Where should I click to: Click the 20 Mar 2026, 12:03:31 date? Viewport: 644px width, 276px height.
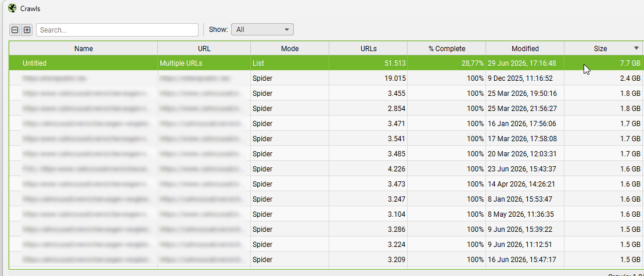pos(522,153)
